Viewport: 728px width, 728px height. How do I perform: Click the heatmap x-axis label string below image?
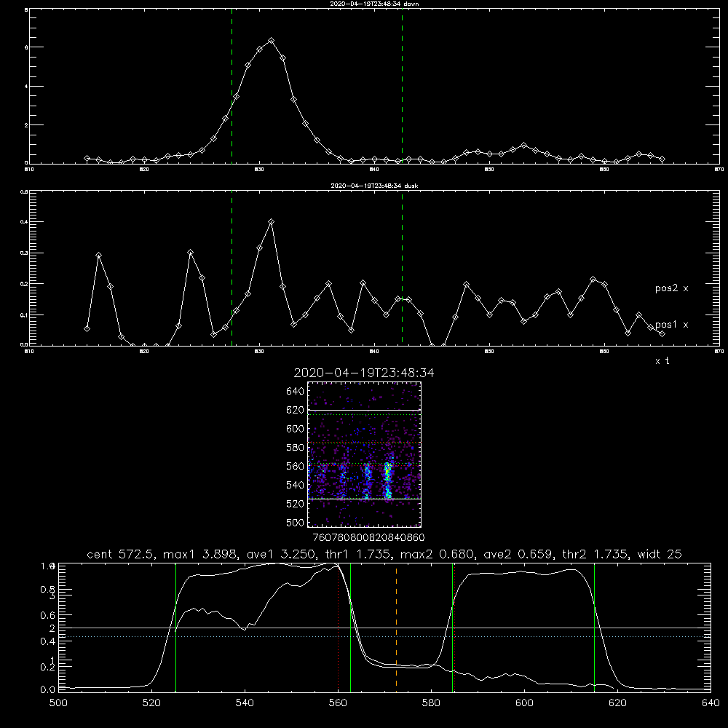[x=368, y=537]
